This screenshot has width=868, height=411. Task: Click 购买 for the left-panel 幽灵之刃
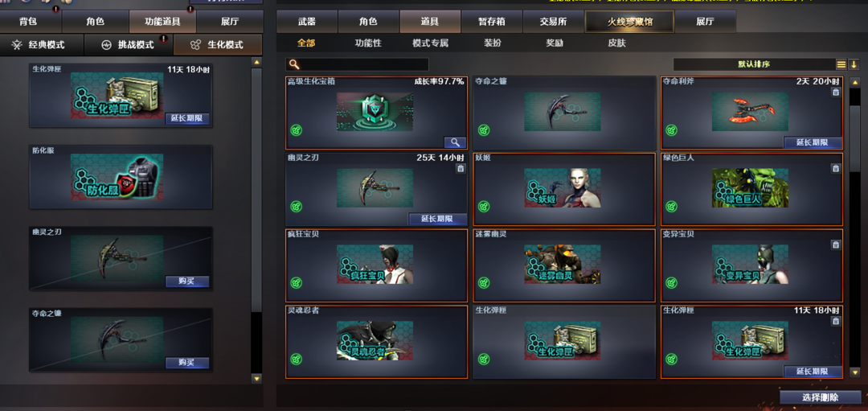[x=187, y=282]
